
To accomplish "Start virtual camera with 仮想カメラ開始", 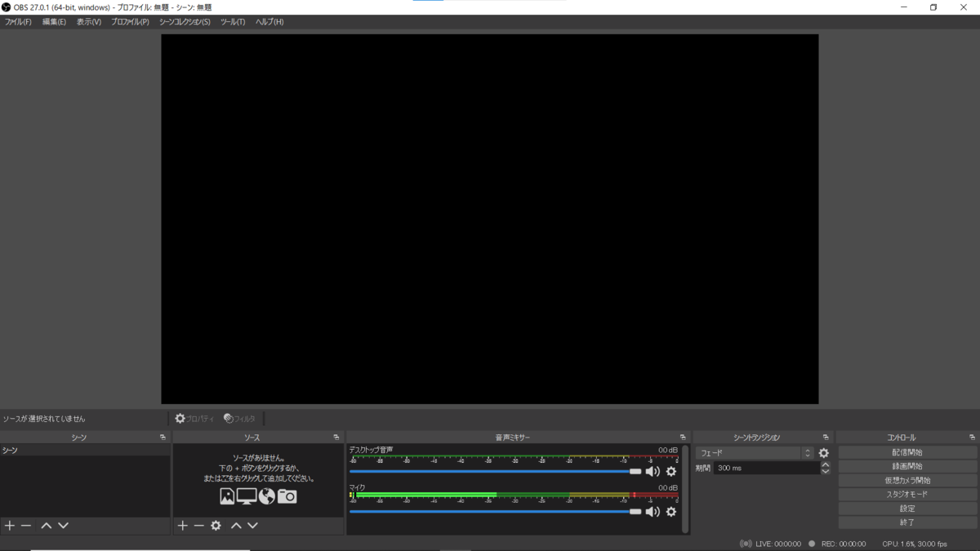I will [907, 481].
